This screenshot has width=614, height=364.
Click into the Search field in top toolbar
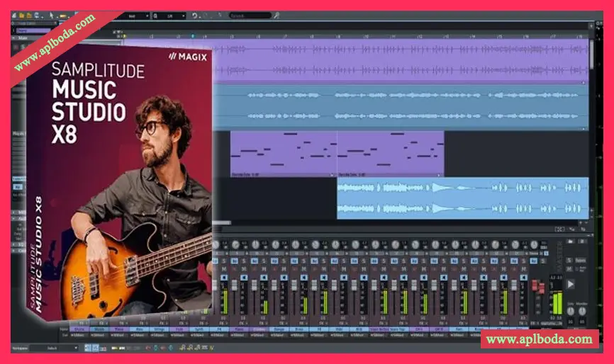[250, 16]
